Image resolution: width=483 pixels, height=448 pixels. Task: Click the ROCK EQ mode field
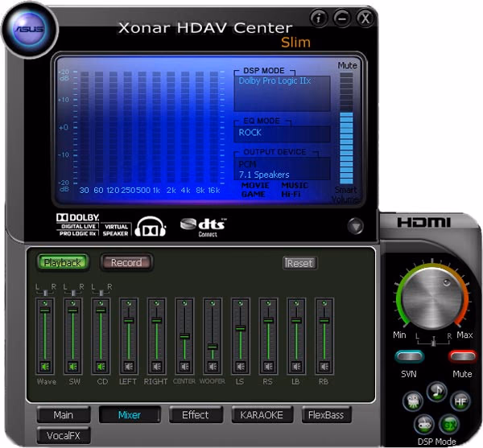click(x=282, y=134)
